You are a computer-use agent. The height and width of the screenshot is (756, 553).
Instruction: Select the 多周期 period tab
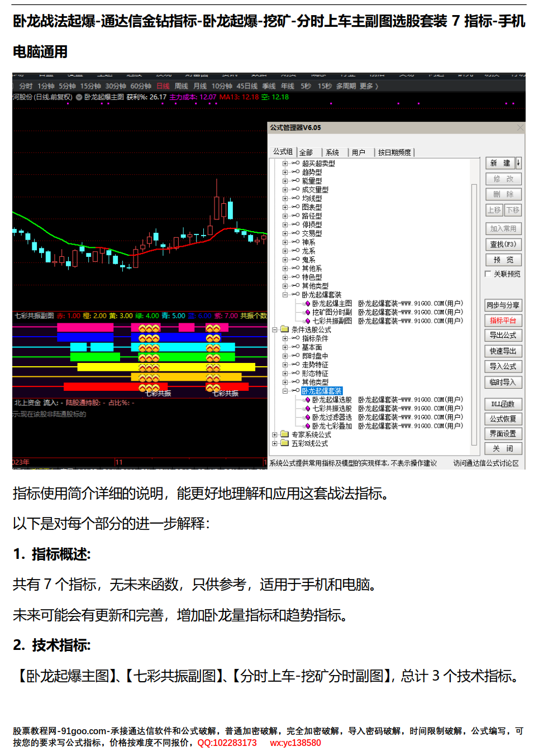click(346, 86)
